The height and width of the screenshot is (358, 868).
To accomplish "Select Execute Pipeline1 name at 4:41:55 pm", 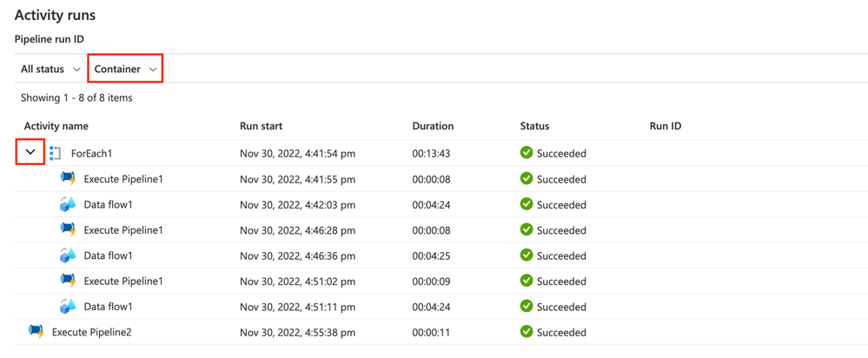I will click(x=123, y=179).
